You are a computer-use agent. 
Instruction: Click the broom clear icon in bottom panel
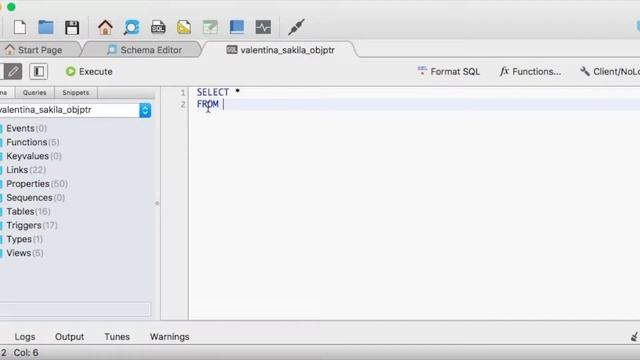click(x=635, y=337)
